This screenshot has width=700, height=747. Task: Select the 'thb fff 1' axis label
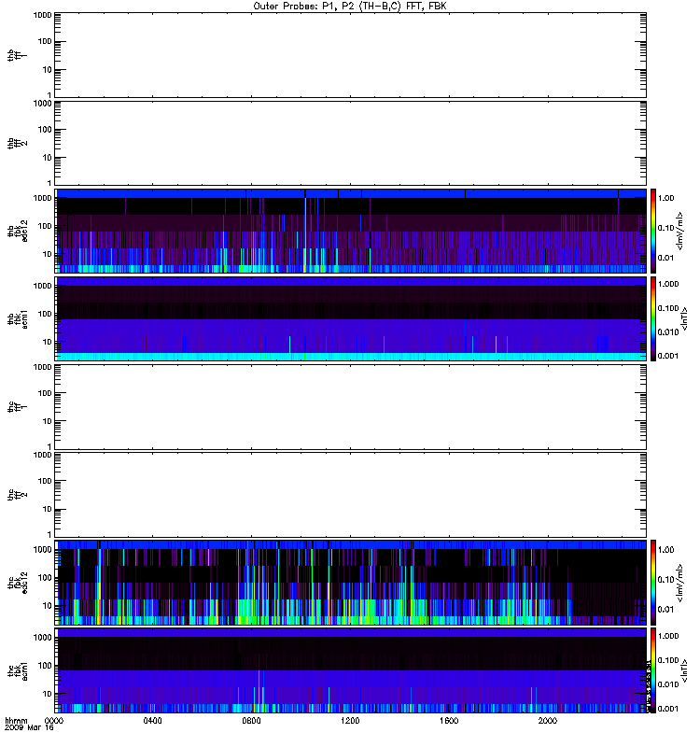click(x=17, y=55)
